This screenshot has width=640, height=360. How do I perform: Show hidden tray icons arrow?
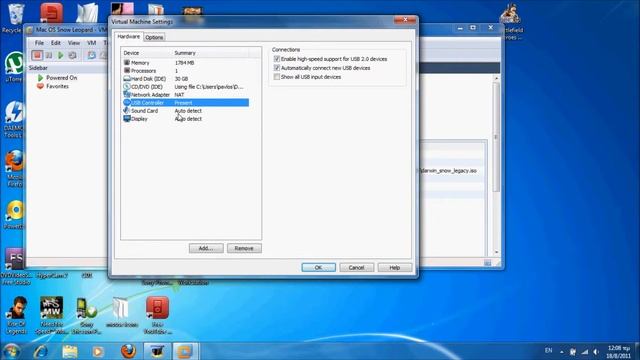tap(562, 351)
